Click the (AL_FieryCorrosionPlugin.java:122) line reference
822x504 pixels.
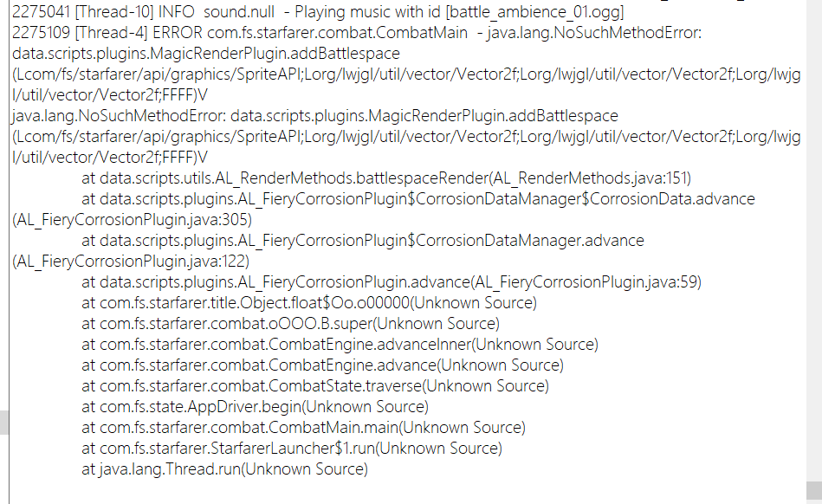click(x=131, y=262)
